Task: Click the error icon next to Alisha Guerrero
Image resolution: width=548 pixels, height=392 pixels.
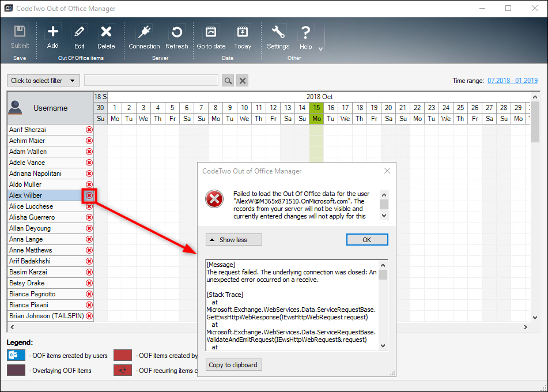Action: tap(89, 217)
